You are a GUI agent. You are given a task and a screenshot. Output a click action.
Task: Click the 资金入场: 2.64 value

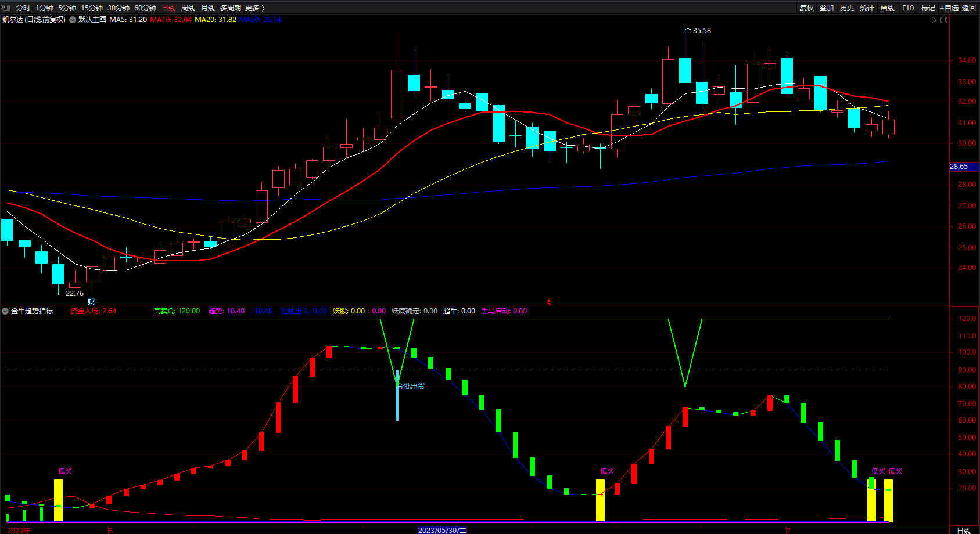click(93, 311)
